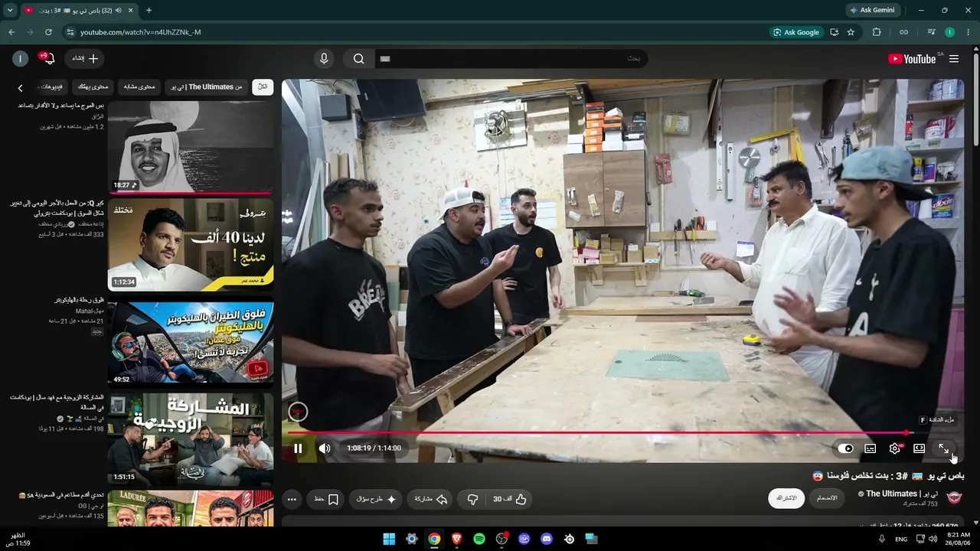Screen dimensions: 980x551
Task: Open the three-dot more actions menu
Action: (292, 499)
